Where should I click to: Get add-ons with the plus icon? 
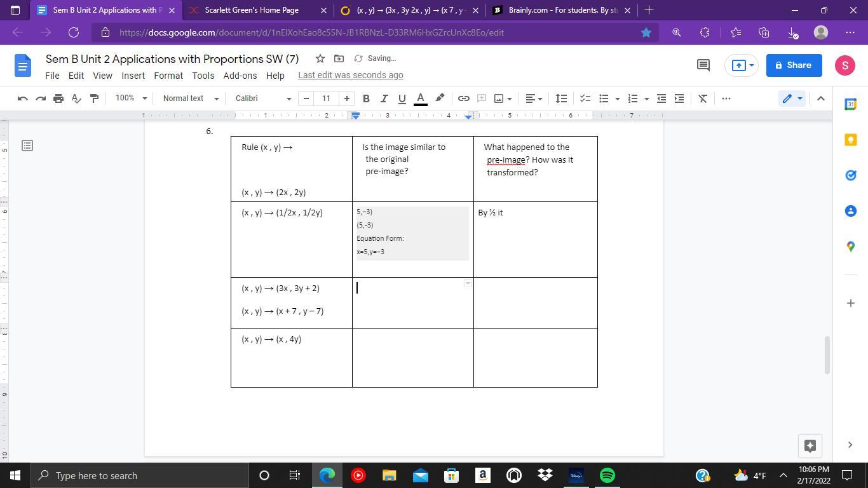(x=851, y=303)
